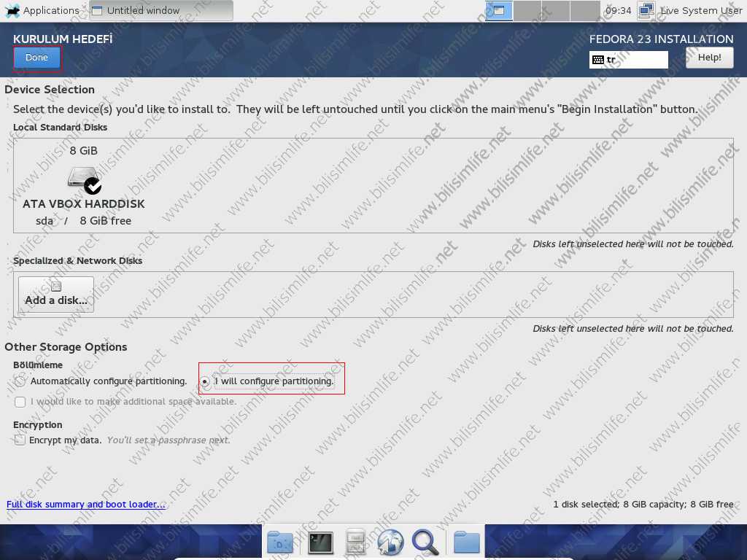
Task: Switch to the highlighted first workspace
Action: click(499, 10)
